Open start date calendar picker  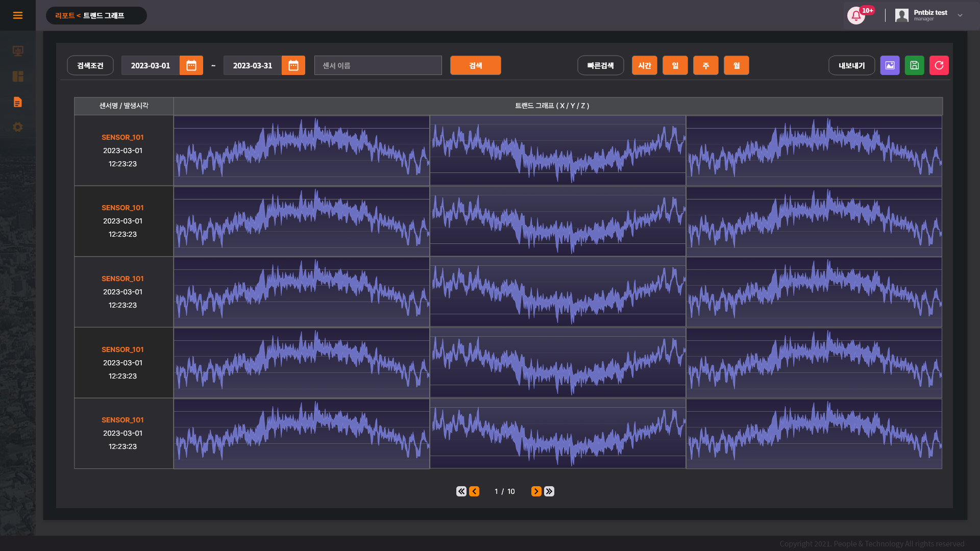(x=191, y=65)
